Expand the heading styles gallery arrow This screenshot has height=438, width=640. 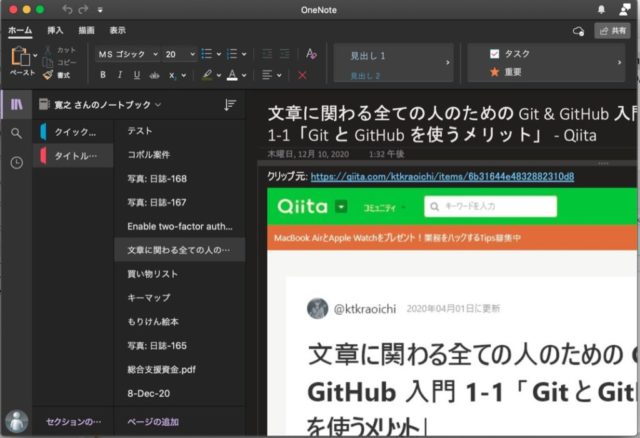[x=448, y=62]
